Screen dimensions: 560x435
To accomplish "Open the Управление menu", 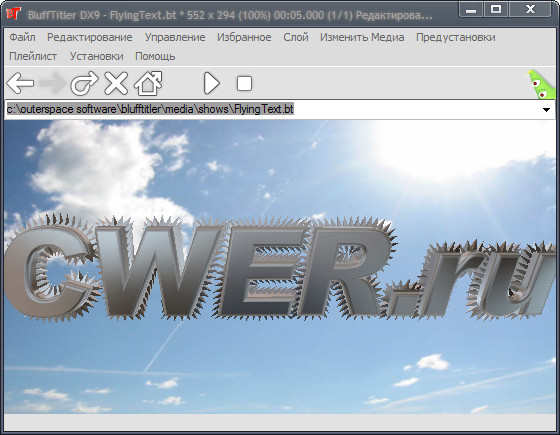I will (x=175, y=37).
